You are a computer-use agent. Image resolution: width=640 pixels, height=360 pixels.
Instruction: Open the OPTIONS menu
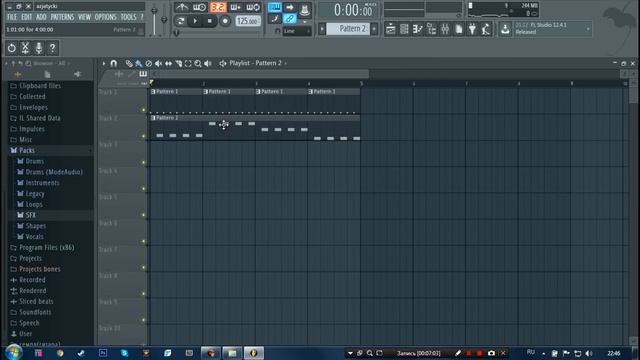coord(106,17)
